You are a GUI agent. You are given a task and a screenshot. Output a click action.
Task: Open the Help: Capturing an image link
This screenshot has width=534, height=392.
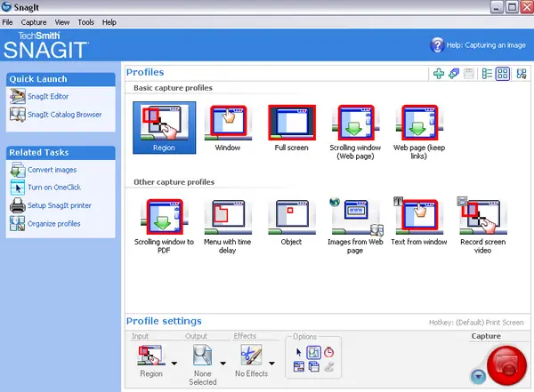(486, 45)
